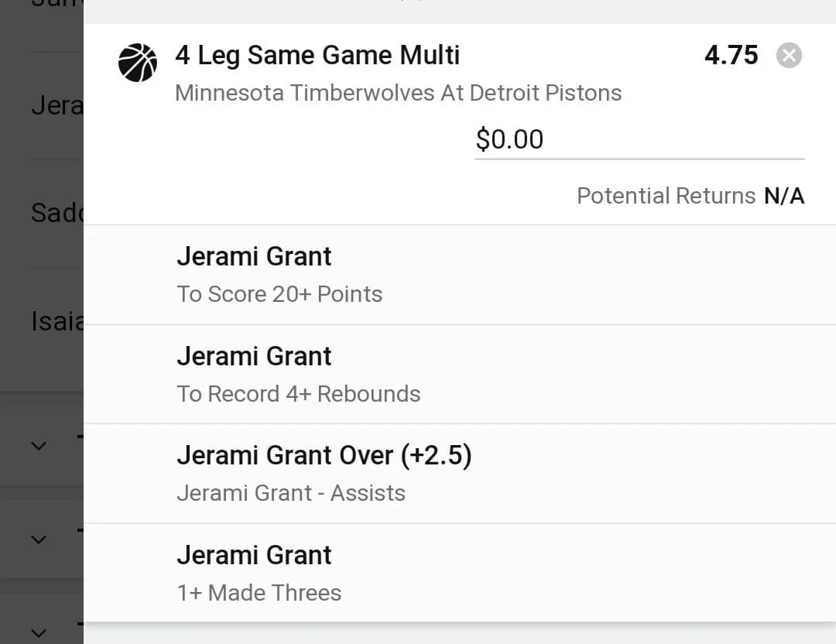
Task: Select the 1+ Made Threes leg
Action: (259, 593)
